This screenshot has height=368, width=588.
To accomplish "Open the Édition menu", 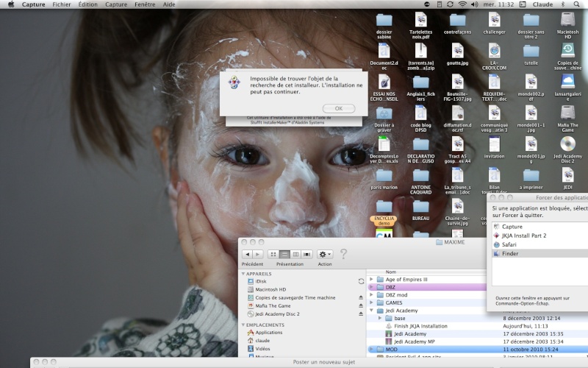I will [87, 4].
